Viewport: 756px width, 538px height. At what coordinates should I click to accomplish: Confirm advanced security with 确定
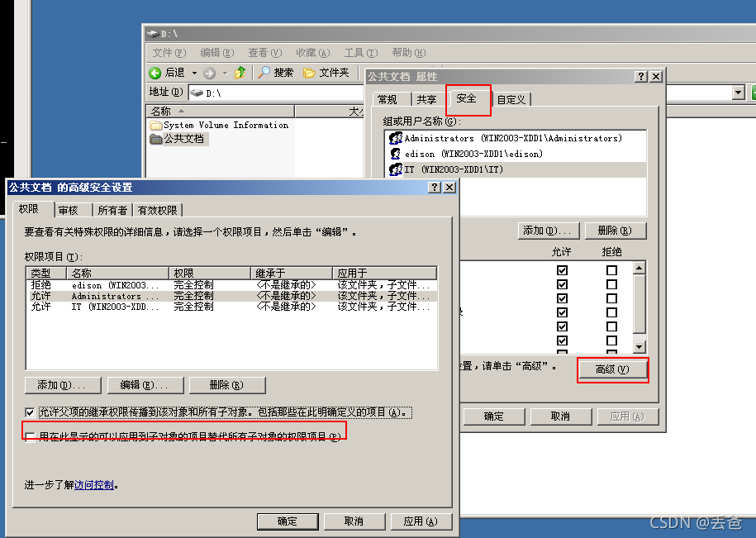288,521
